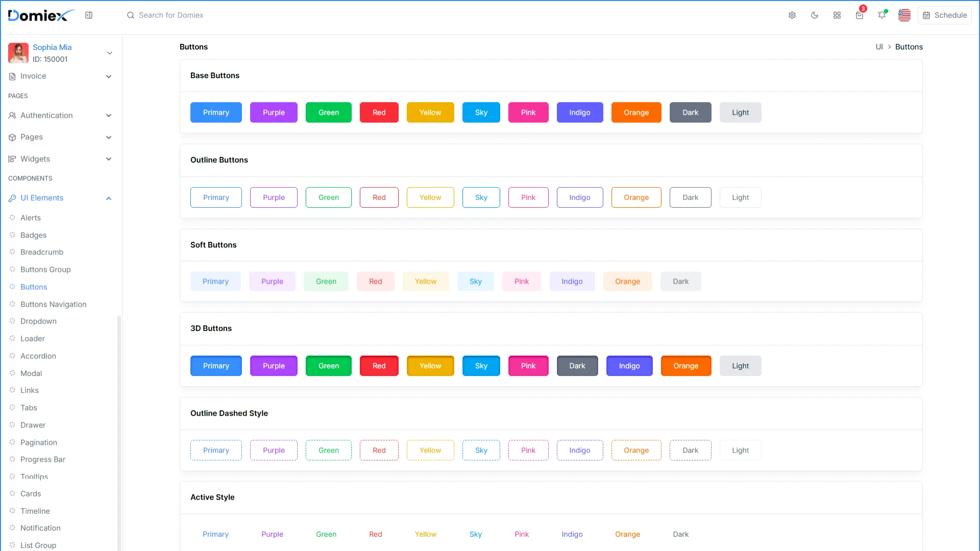Open settings gear in the top bar

pos(792,15)
